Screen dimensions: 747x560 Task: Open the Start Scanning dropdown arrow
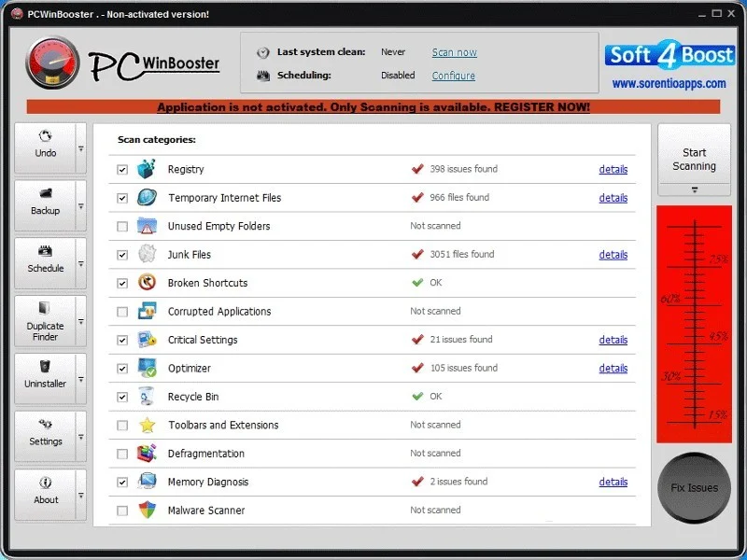[x=694, y=190]
